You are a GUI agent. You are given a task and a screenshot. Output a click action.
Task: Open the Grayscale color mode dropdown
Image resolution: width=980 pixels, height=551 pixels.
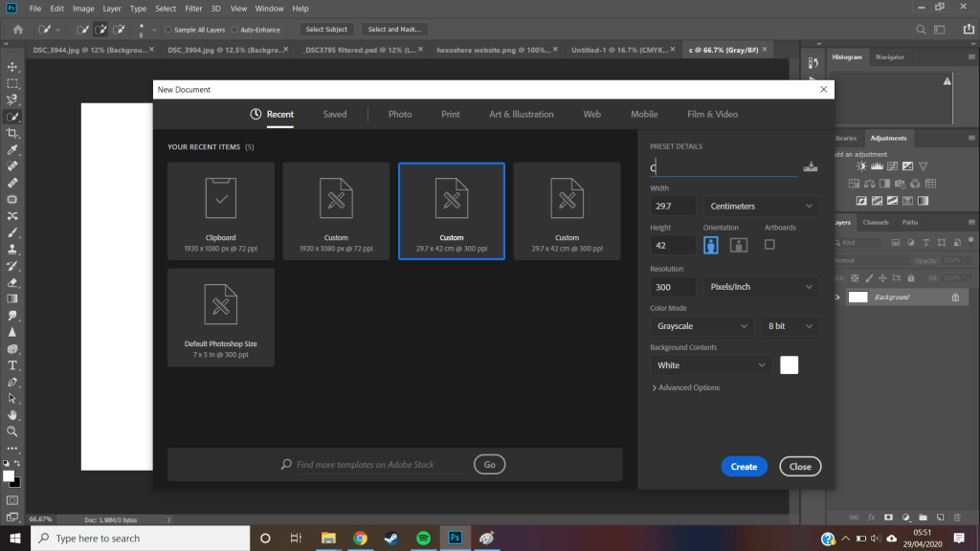tap(702, 326)
